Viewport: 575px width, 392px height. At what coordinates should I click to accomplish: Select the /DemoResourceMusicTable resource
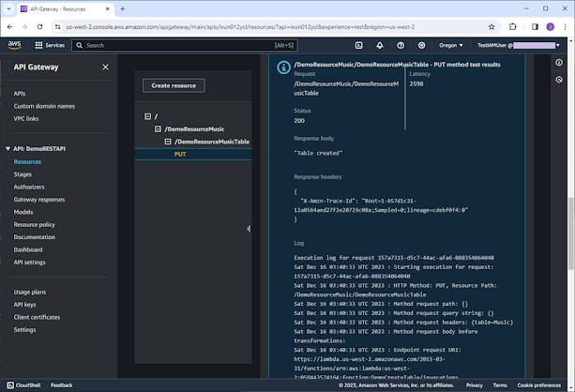click(x=212, y=142)
